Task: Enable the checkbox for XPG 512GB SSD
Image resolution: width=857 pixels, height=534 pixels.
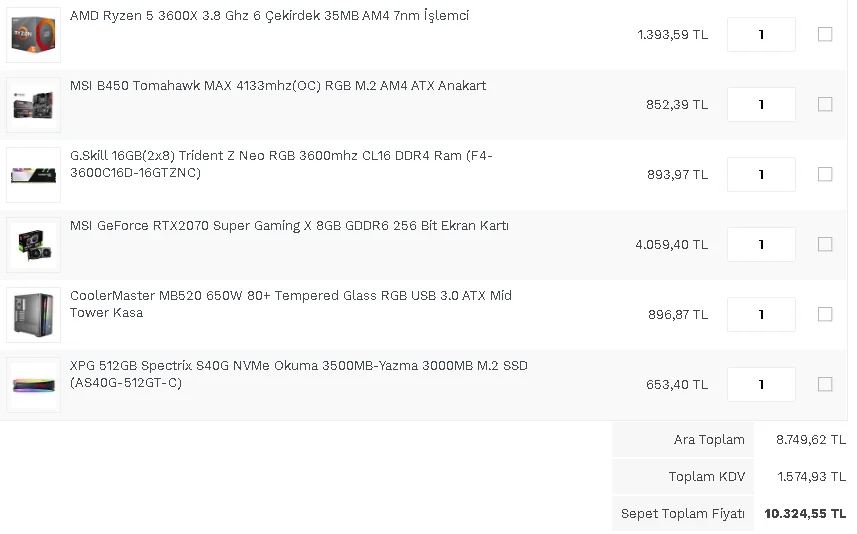Action: pyautogui.click(x=825, y=384)
